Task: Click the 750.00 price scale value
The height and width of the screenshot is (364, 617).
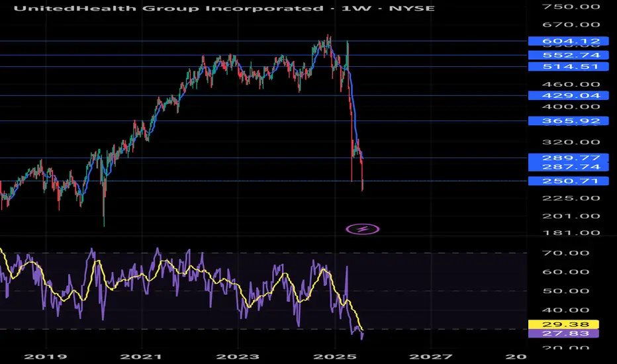Action: click(571, 7)
